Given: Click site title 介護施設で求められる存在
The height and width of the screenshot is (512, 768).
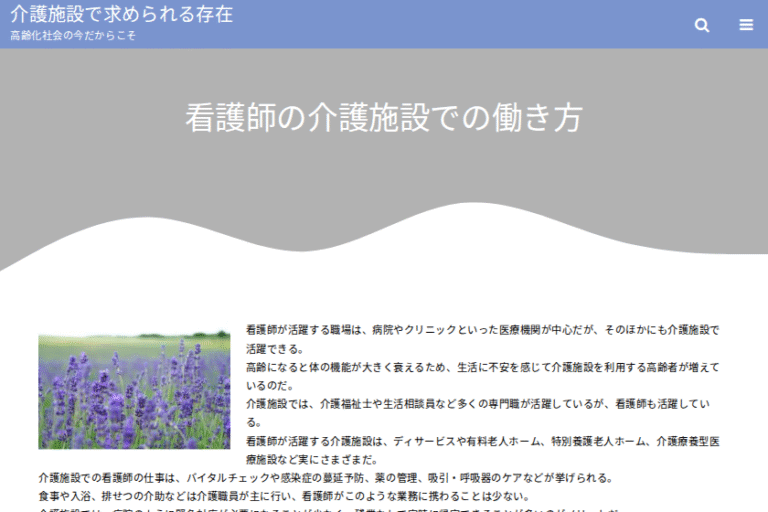Looking at the screenshot, I should pyautogui.click(x=121, y=14).
